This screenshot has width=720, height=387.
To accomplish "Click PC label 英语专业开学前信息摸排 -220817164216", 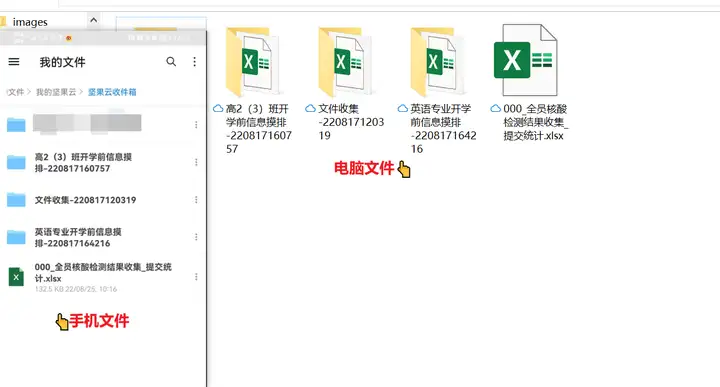I will (443, 129).
